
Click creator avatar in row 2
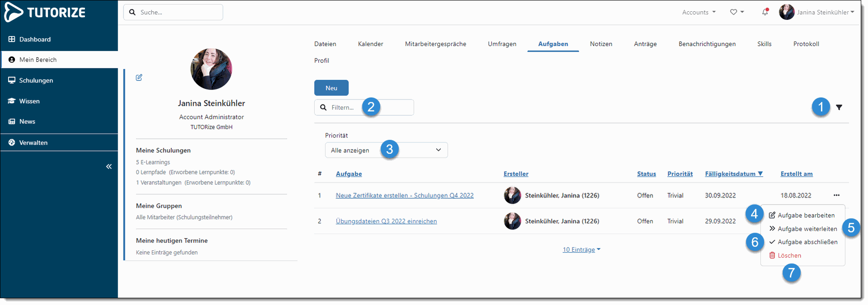512,221
